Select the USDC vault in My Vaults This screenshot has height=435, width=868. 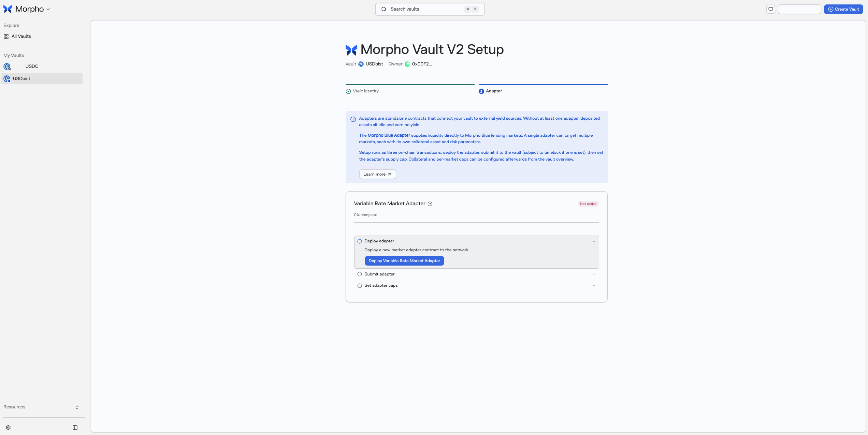point(42,66)
